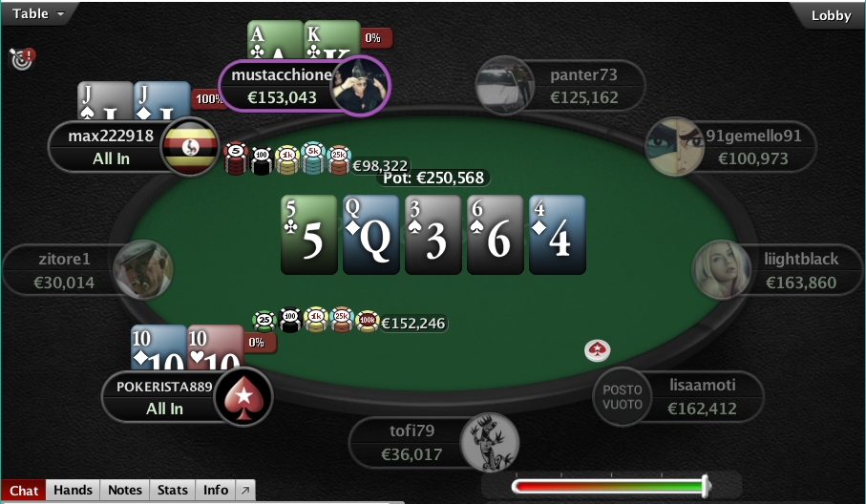Viewport: 866px width, 504px height.
Task: Open the Info tab
Action: (x=216, y=491)
